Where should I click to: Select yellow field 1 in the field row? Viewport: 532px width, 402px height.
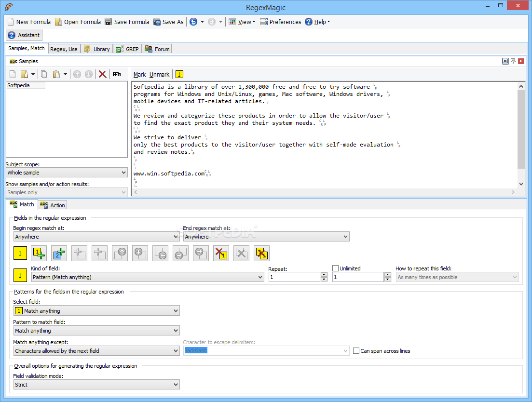20,254
